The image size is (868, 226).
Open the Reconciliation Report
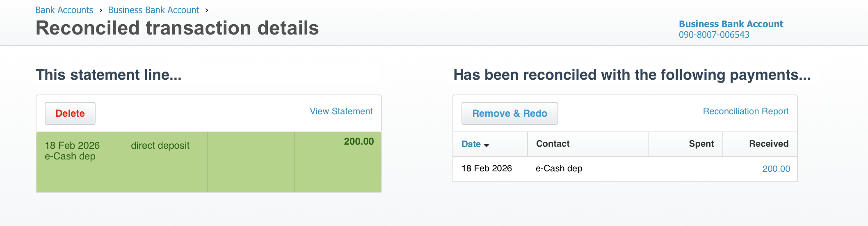[x=745, y=111]
